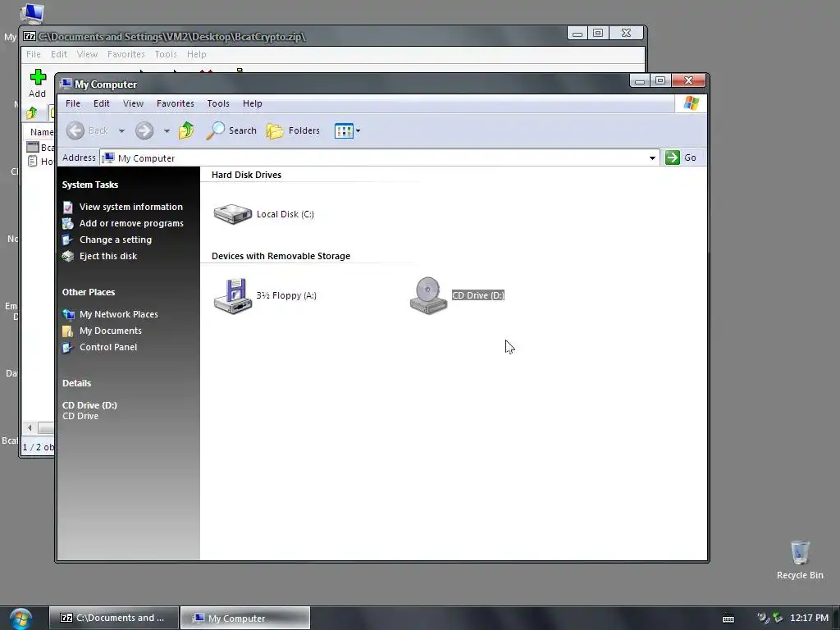This screenshot has width=840, height=630.
Task: Click Eject this disk link
Action: 108,256
